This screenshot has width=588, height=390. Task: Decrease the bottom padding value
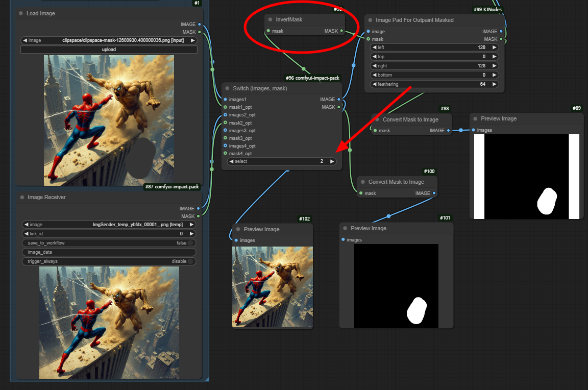point(375,75)
